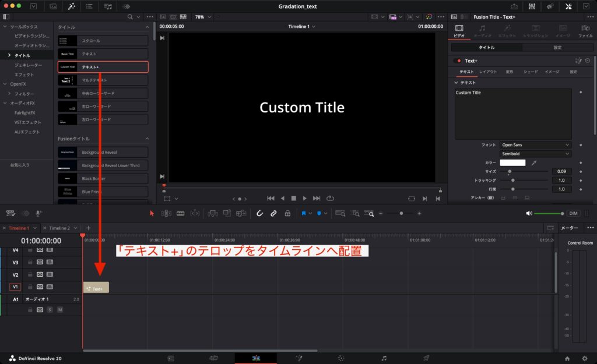Switch to inspector シェード tab
The width and height of the screenshot is (597, 364).
pyautogui.click(x=531, y=72)
